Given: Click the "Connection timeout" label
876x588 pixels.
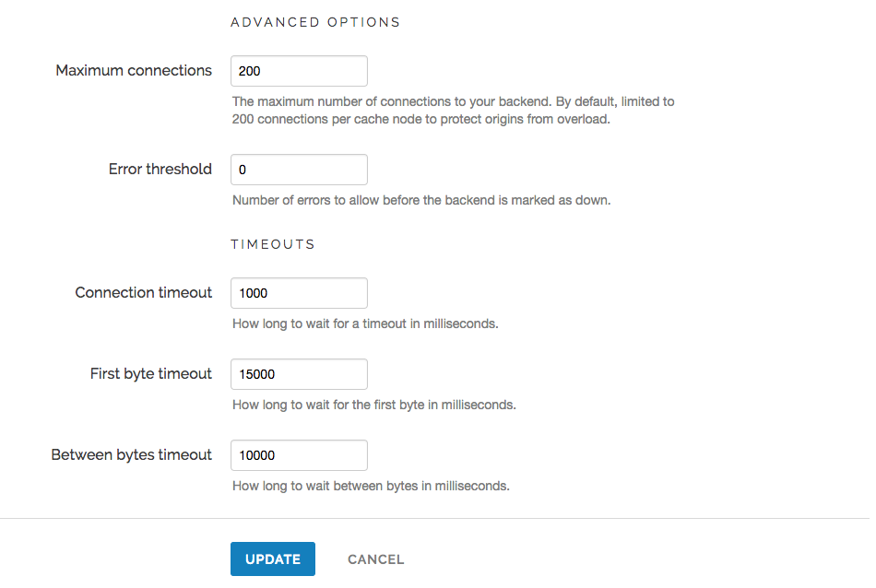Looking at the screenshot, I should point(144,293).
